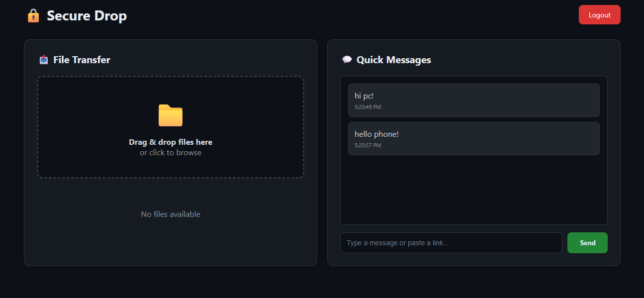The height and width of the screenshot is (298, 644).
Task: Click the 'hi pc!' message bubble
Action: 473,100
